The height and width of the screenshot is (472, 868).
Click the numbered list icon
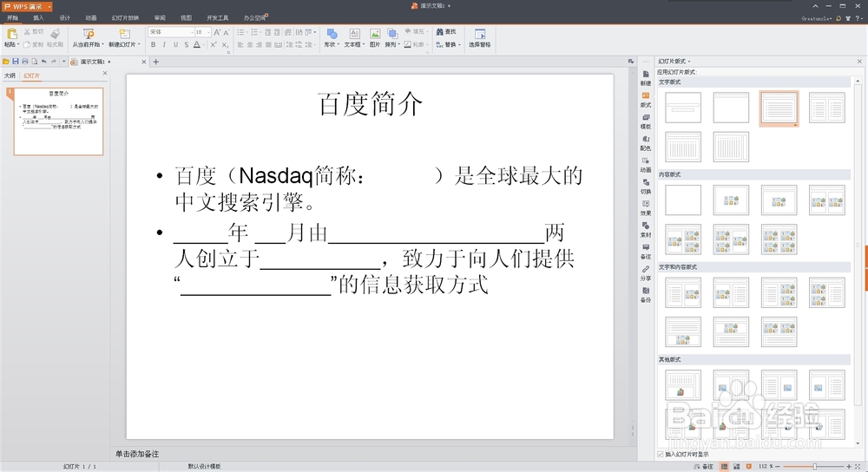pos(255,32)
